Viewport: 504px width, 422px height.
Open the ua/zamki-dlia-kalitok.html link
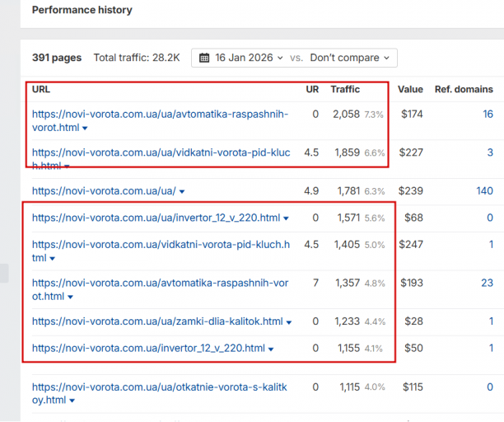point(157,321)
